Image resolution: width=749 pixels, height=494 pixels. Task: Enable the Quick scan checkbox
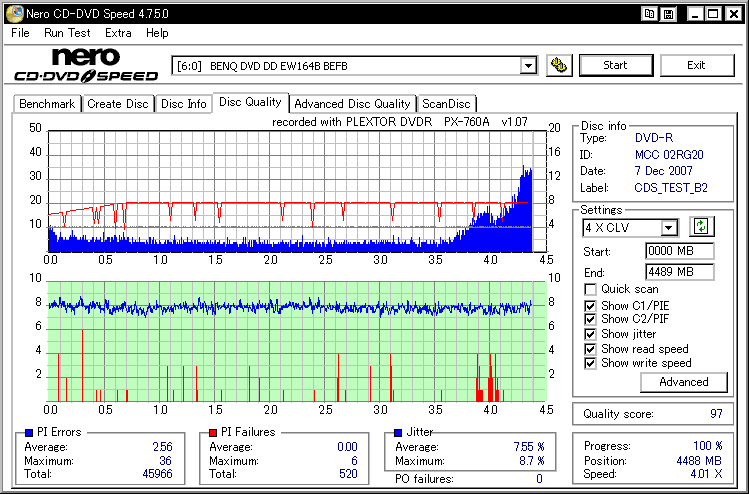(x=591, y=289)
